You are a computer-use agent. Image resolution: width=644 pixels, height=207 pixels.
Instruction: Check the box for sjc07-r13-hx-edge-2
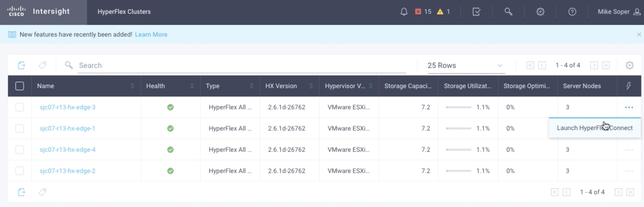[x=20, y=171]
